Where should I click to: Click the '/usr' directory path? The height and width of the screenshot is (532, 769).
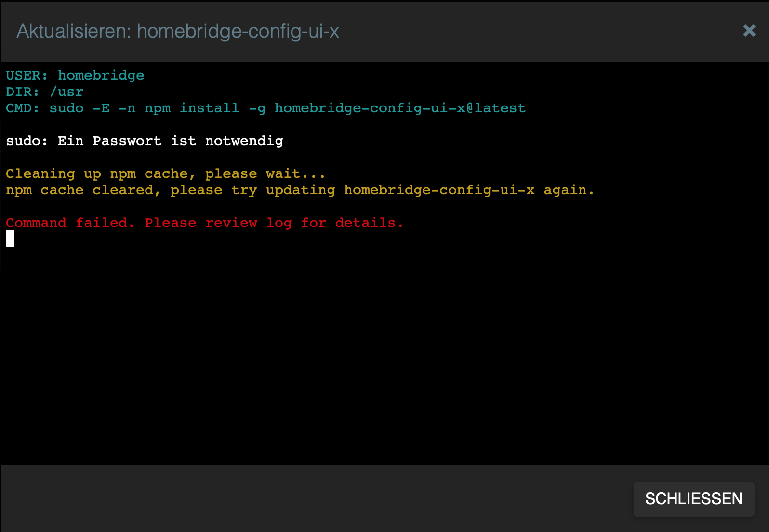point(66,92)
